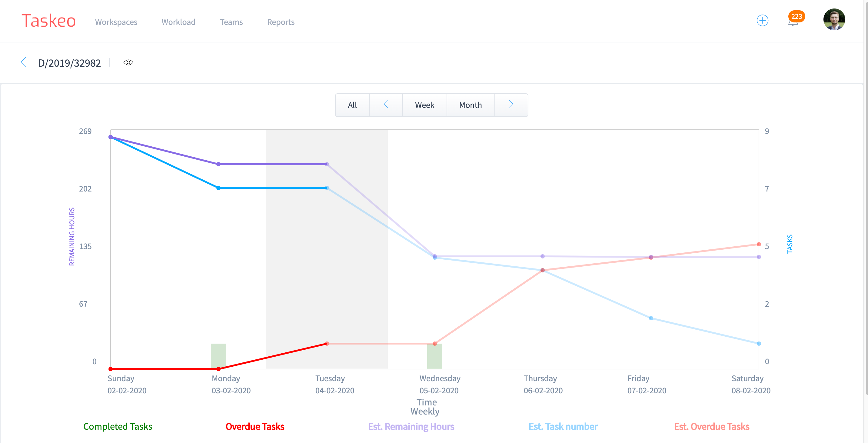The image size is (868, 443).
Task: Toggle Overdue Tasks legend series
Action: 255,427
